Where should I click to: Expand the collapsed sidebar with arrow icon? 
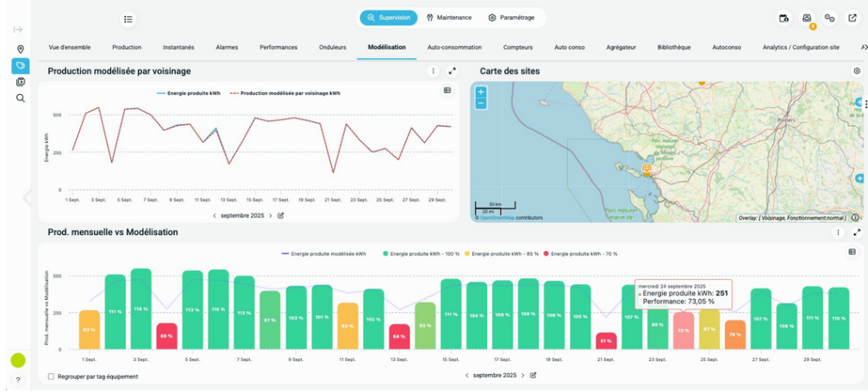tap(19, 30)
